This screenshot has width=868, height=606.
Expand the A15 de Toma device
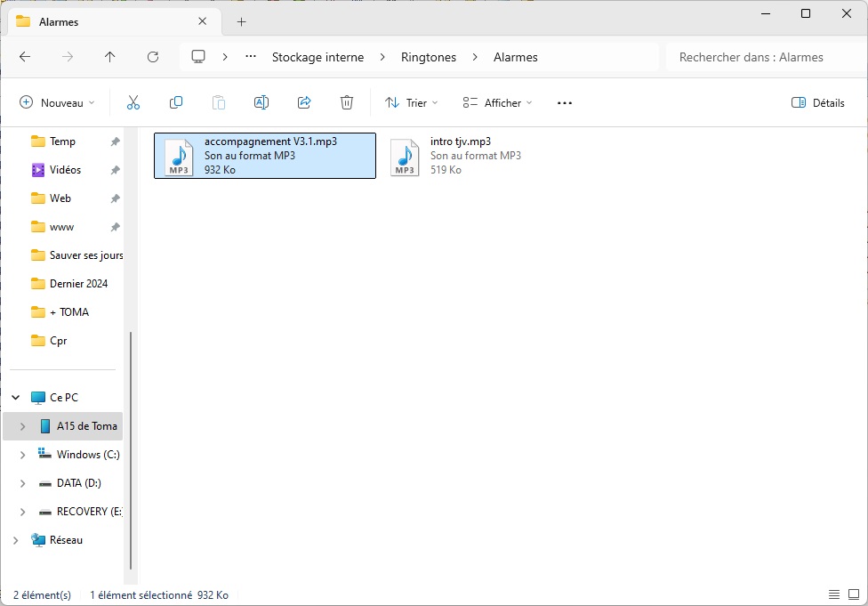(23, 426)
